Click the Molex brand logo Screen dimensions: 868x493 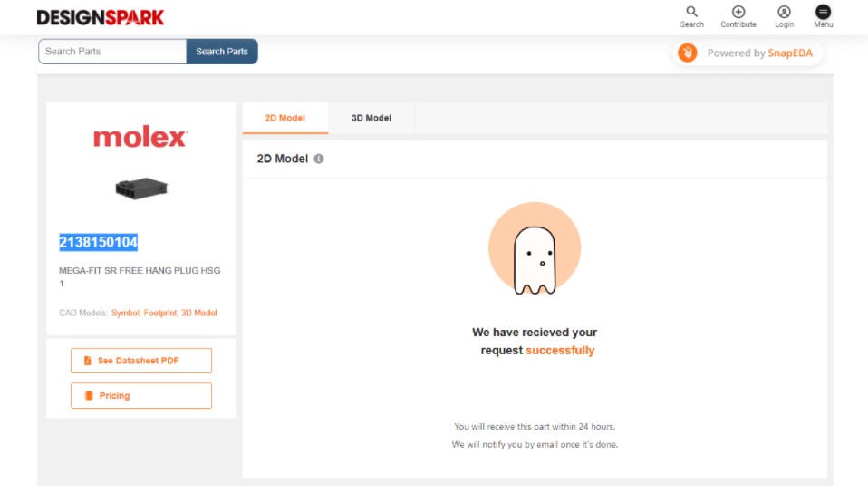point(140,136)
